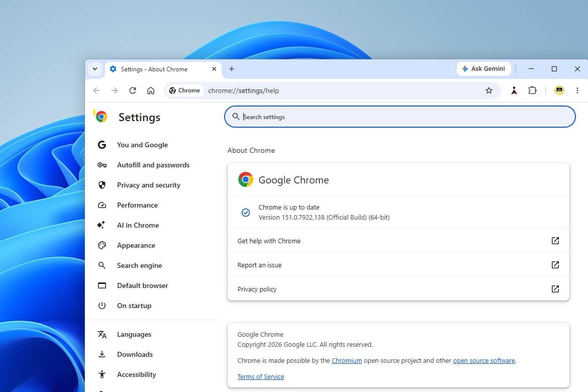Open Languages settings label
588x392 pixels.
pyautogui.click(x=134, y=334)
